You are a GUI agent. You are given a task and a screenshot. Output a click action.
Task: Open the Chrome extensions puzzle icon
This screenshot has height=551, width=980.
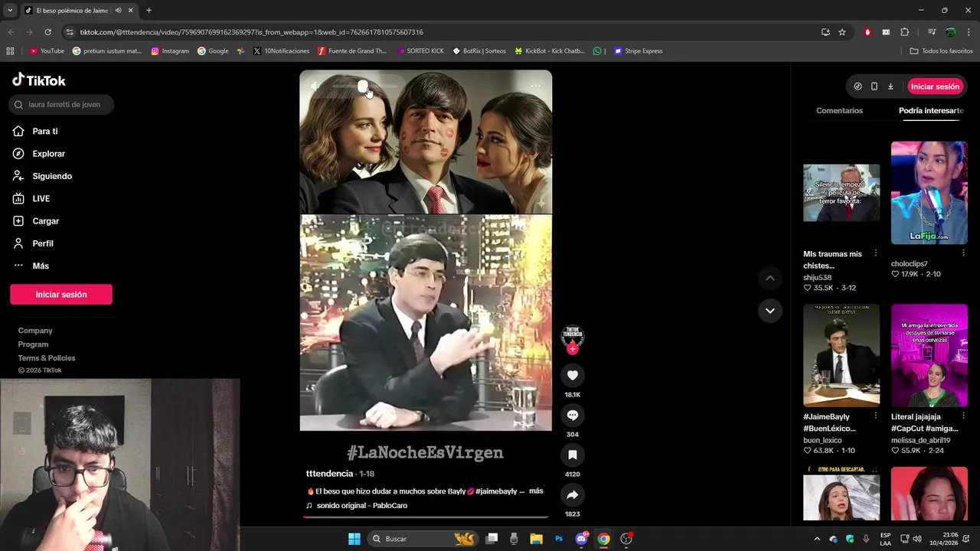(x=904, y=32)
